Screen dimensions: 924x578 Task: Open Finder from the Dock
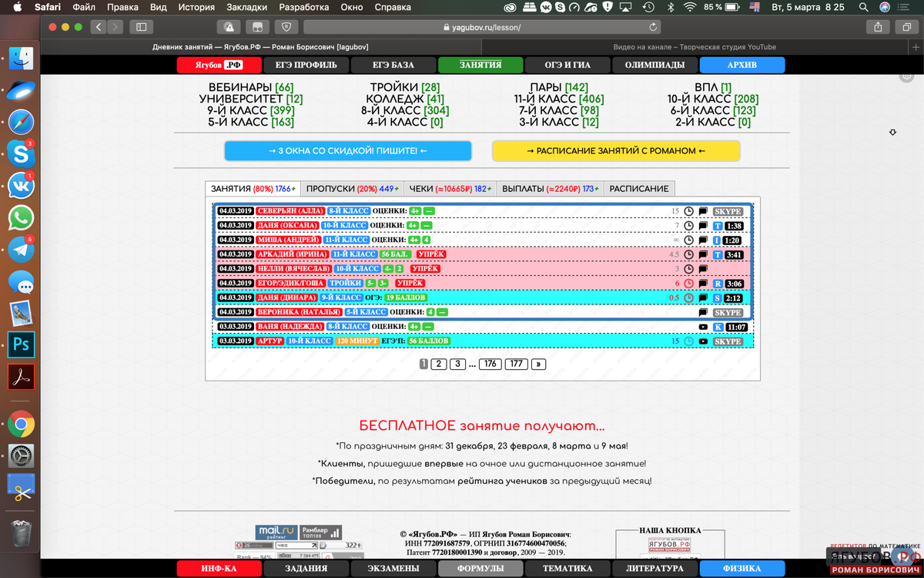[x=21, y=59]
